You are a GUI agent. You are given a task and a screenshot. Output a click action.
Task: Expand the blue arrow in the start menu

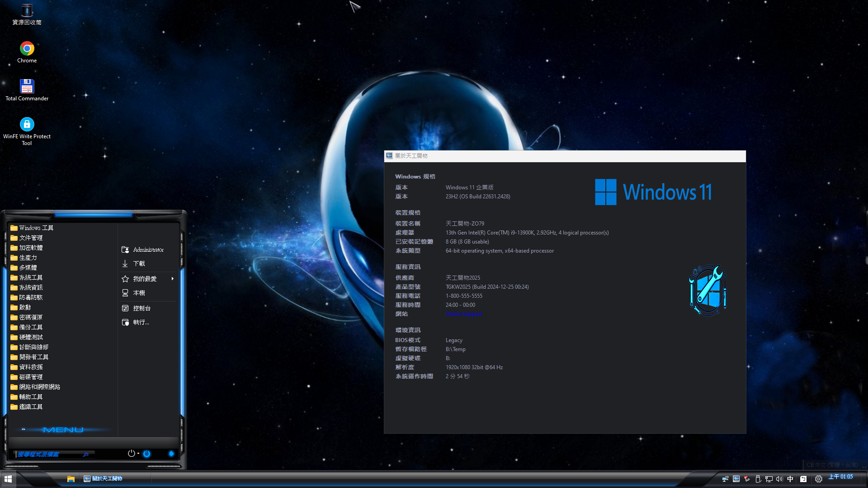[171, 454]
